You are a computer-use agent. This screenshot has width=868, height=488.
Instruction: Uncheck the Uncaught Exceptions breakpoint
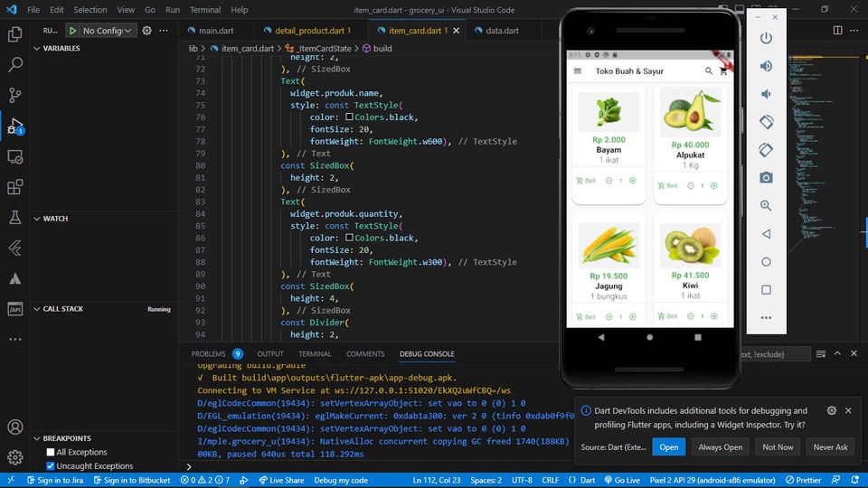pyautogui.click(x=51, y=466)
